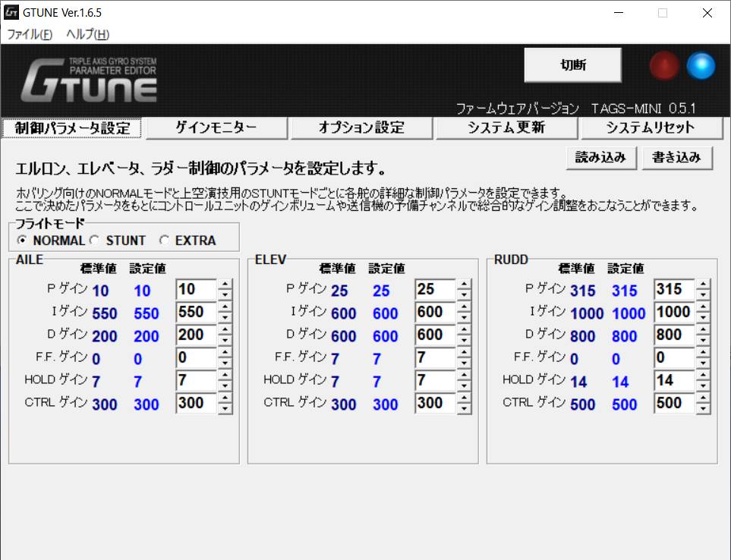Decrease RUDD F.F. gain with down arrow
The image size is (731, 560).
pos(703,363)
